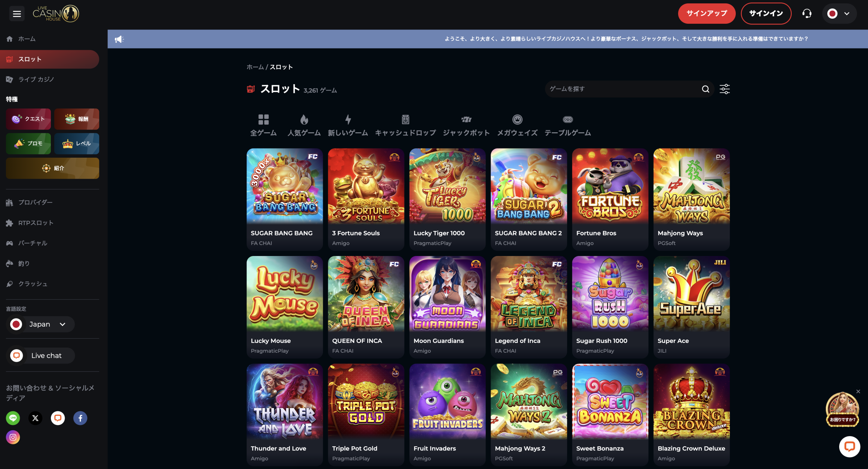Open customer support via headset icon
This screenshot has width=868, height=469.
(807, 14)
